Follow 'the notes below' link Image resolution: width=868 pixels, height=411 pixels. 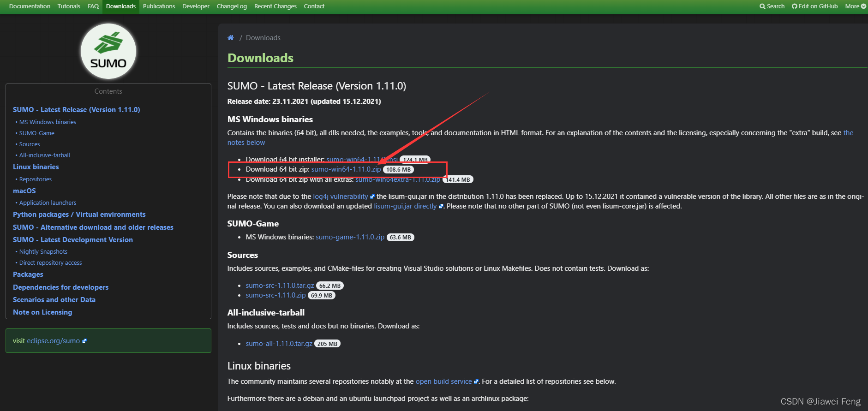point(246,143)
